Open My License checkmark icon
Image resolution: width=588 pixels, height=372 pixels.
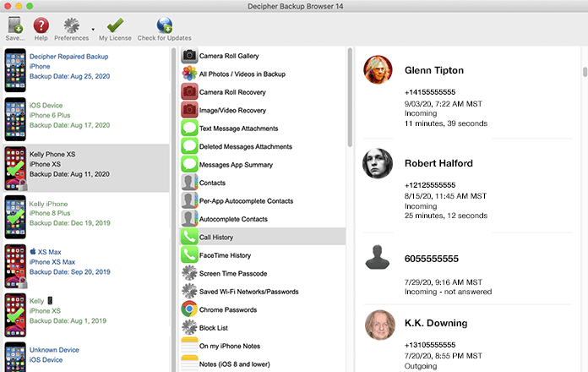pos(115,25)
